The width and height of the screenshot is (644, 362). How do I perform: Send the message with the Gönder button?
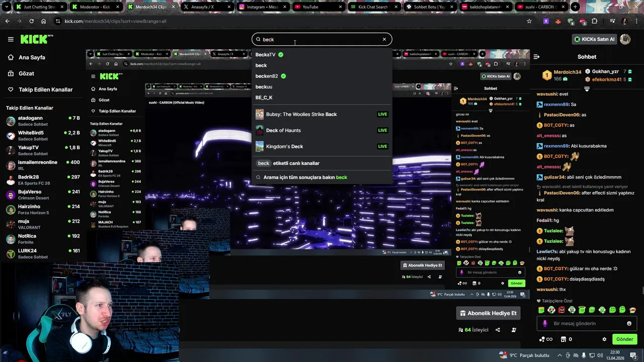624,339
